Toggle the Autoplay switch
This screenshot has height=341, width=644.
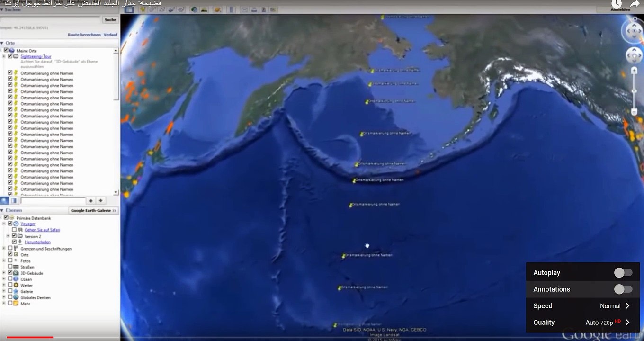(x=623, y=273)
